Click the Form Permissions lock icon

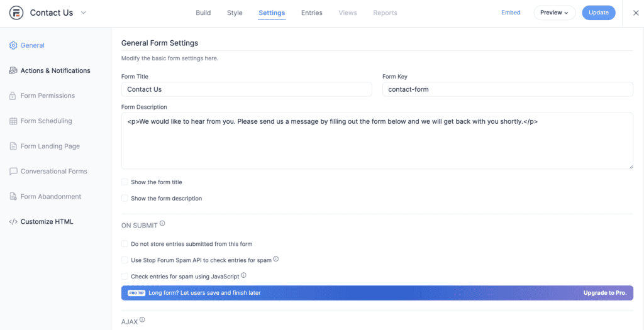[x=13, y=96]
